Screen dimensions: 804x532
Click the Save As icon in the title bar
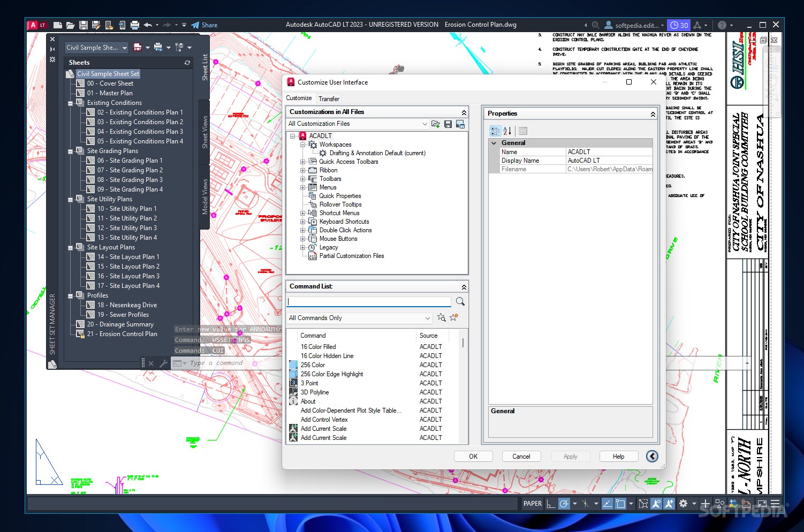coord(96,25)
